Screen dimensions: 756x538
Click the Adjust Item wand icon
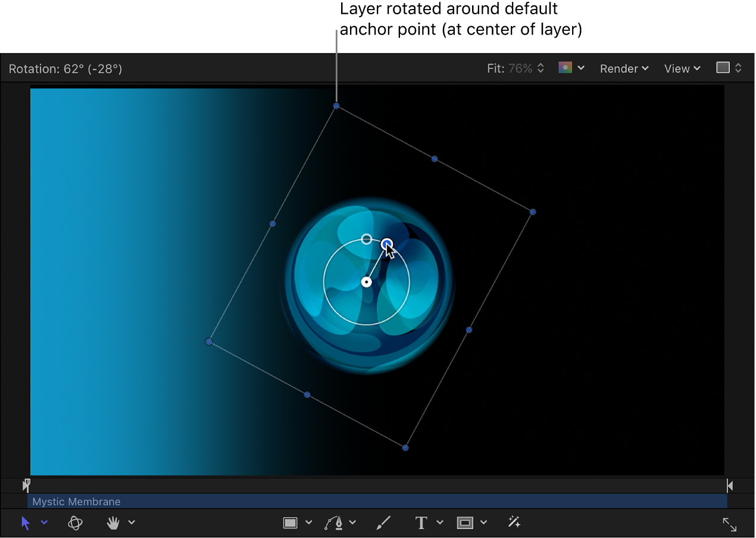(x=514, y=522)
